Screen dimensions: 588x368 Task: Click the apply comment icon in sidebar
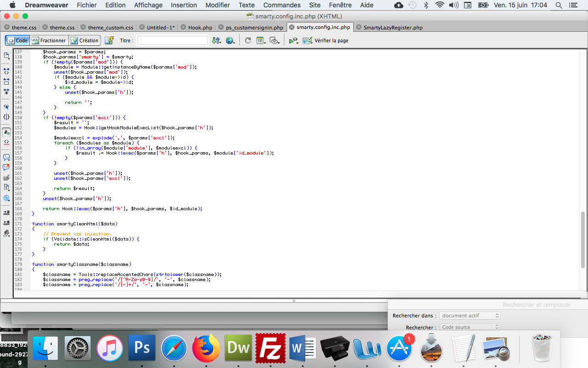click(x=6, y=157)
